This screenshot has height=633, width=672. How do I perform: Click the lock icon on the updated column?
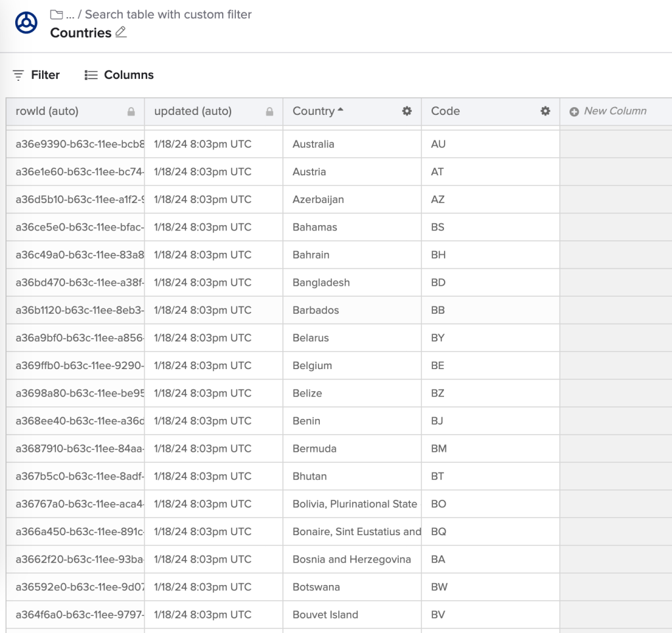pos(269,111)
